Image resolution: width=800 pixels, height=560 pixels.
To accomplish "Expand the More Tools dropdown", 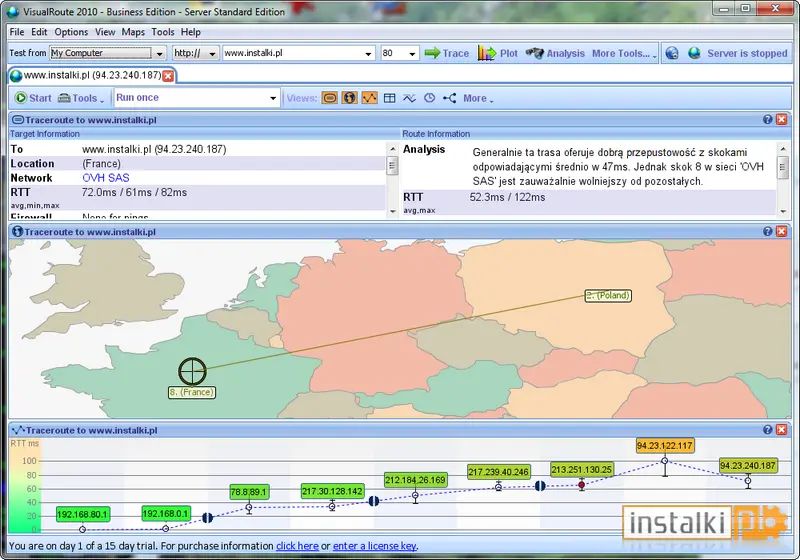I will (x=624, y=53).
